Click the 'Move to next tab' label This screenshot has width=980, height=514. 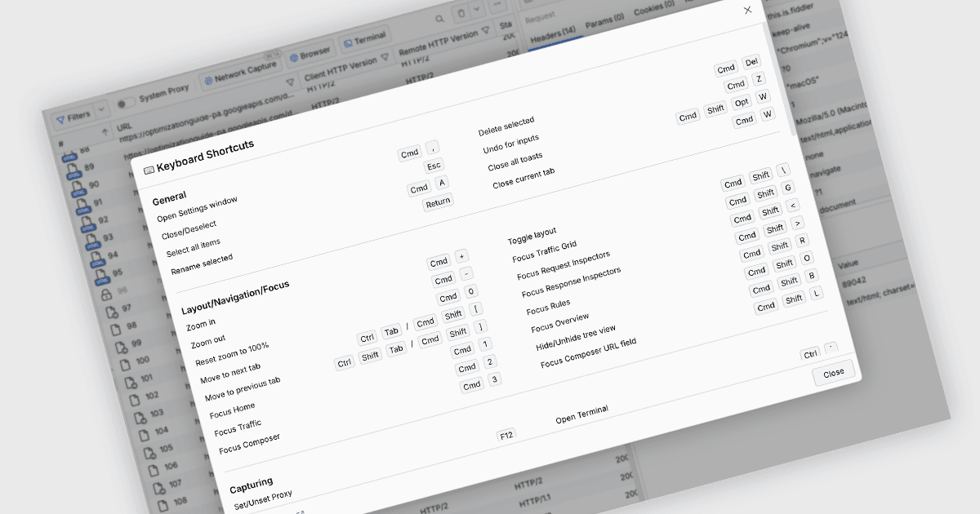[x=230, y=374]
